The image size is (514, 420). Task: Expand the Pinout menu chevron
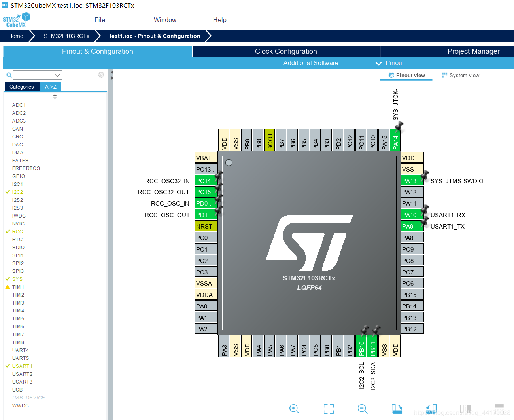(x=378, y=63)
